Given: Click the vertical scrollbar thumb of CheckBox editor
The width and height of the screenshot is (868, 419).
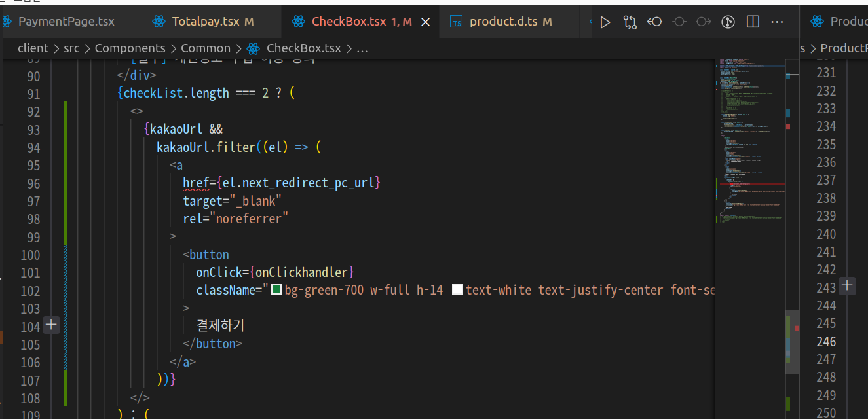Looking at the screenshot, I should pos(792,341).
